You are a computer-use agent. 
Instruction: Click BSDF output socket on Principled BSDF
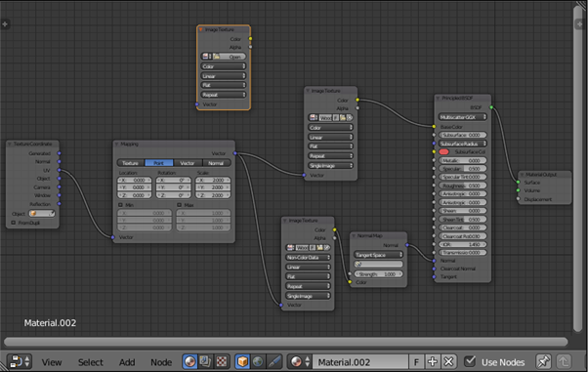pos(491,107)
